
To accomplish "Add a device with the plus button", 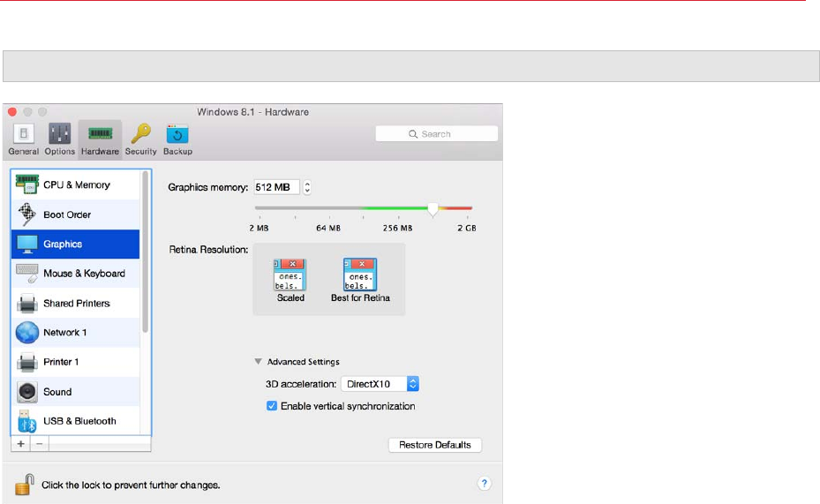I will point(20,444).
